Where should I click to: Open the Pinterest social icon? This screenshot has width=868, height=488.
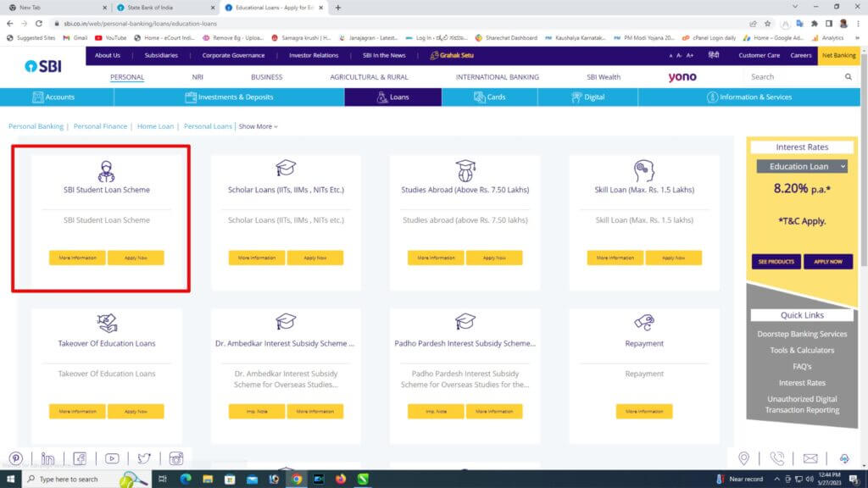(15, 458)
